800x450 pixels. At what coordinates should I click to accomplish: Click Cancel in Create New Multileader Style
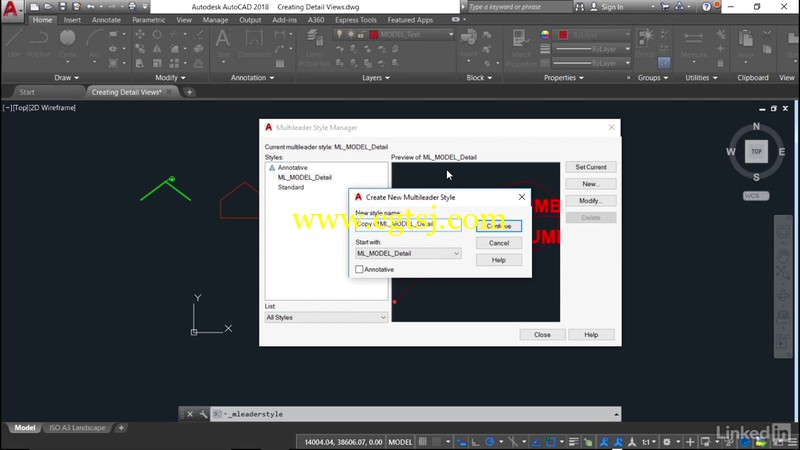tap(498, 243)
